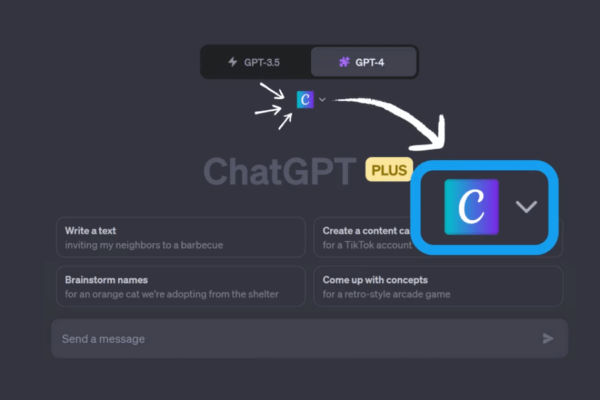Image resolution: width=600 pixels, height=400 pixels.
Task: Click 'for a retro-style arcade game' subtitle
Action: (386, 294)
